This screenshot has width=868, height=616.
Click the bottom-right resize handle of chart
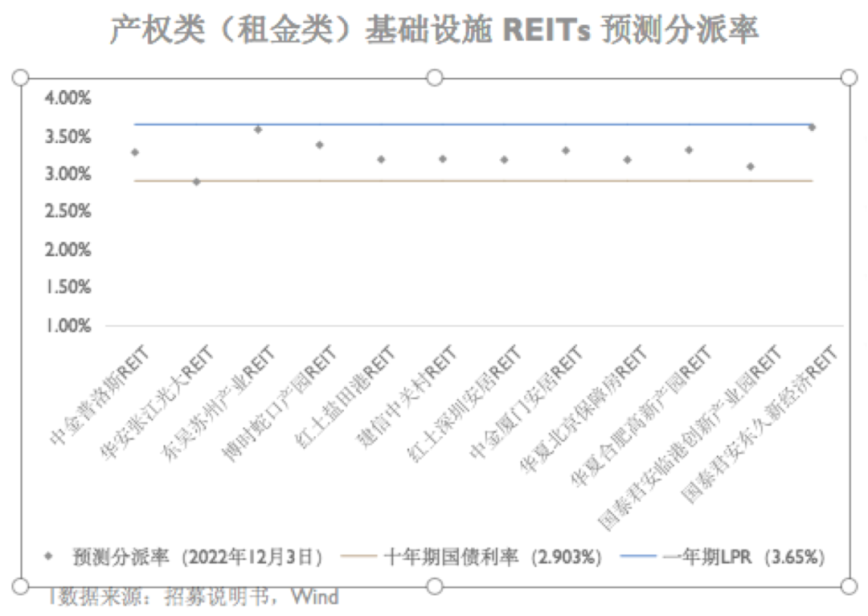(x=849, y=585)
